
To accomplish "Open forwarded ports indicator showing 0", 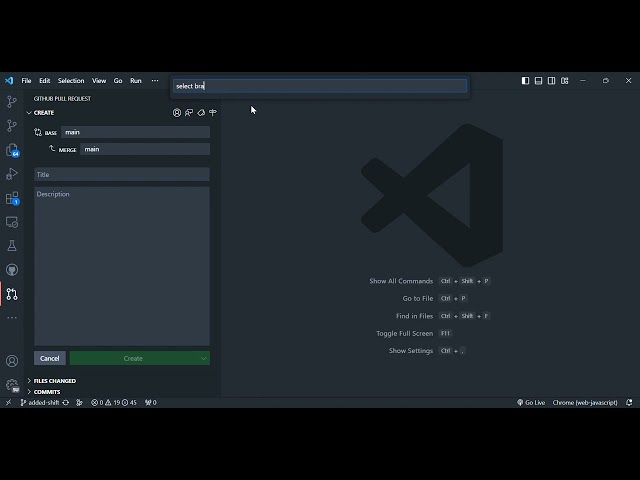I will click(151, 402).
